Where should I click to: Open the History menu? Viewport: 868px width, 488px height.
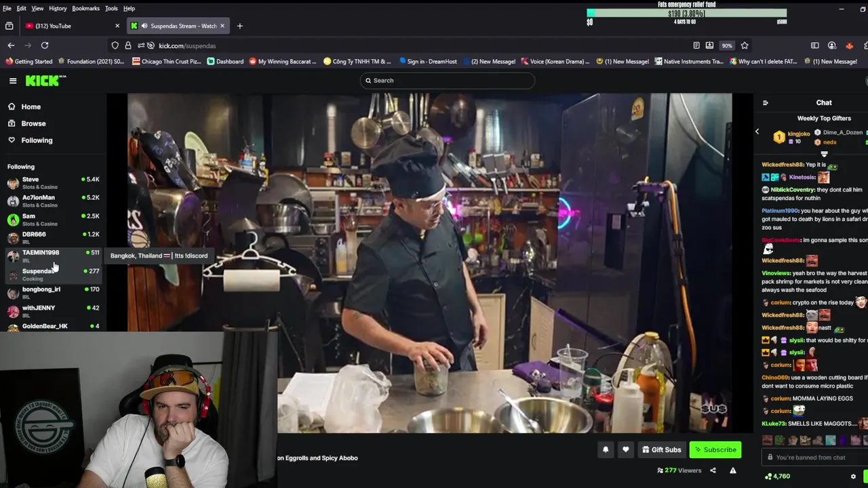tap(58, 8)
